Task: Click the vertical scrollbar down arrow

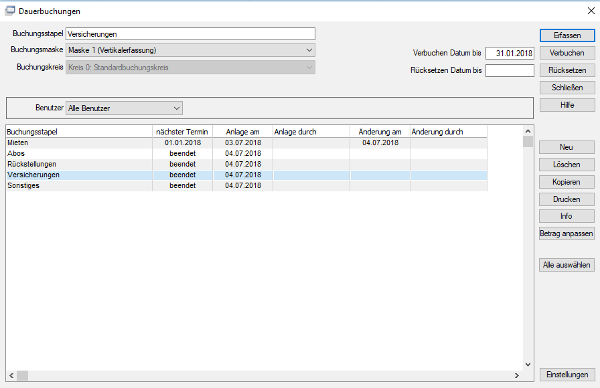Action: 528,365
